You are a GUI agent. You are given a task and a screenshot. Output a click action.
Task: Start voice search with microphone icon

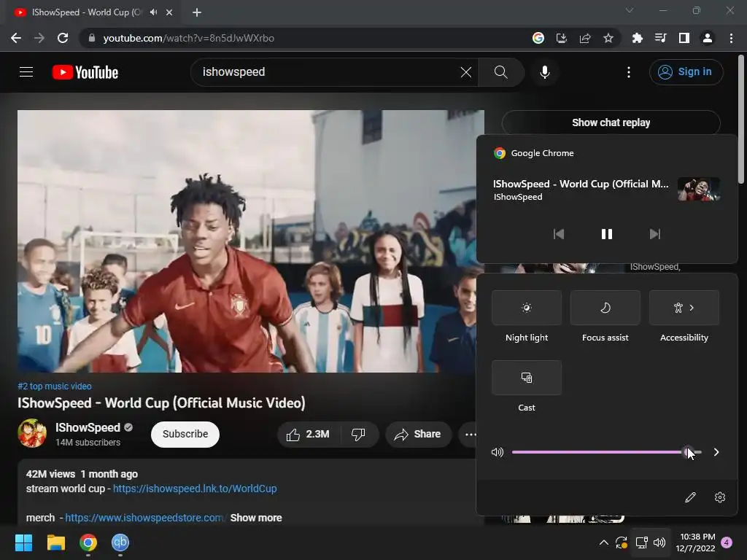point(544,72)
